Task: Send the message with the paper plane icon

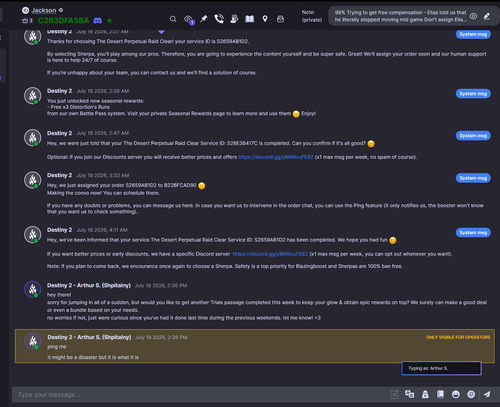Action: 487,394
